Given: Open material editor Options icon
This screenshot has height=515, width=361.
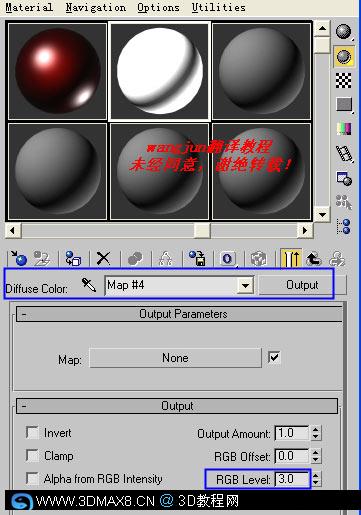Looking at the screenshot, I should pos(344,178).
